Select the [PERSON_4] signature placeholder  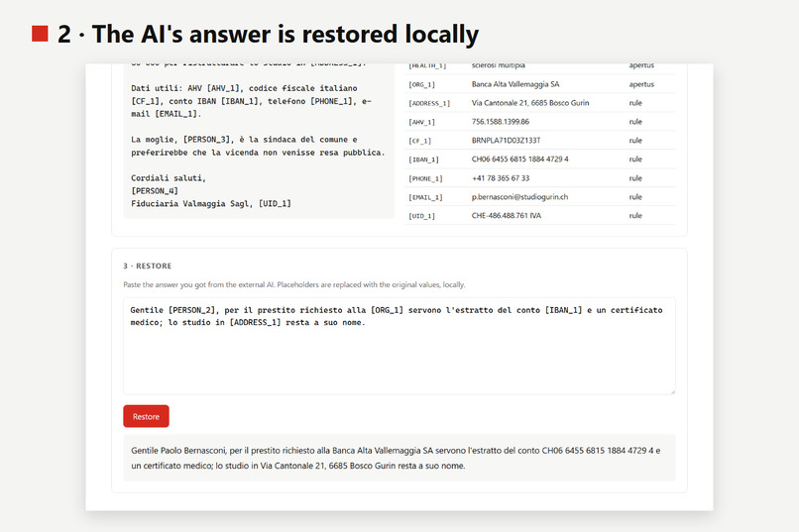coord(155,191)
